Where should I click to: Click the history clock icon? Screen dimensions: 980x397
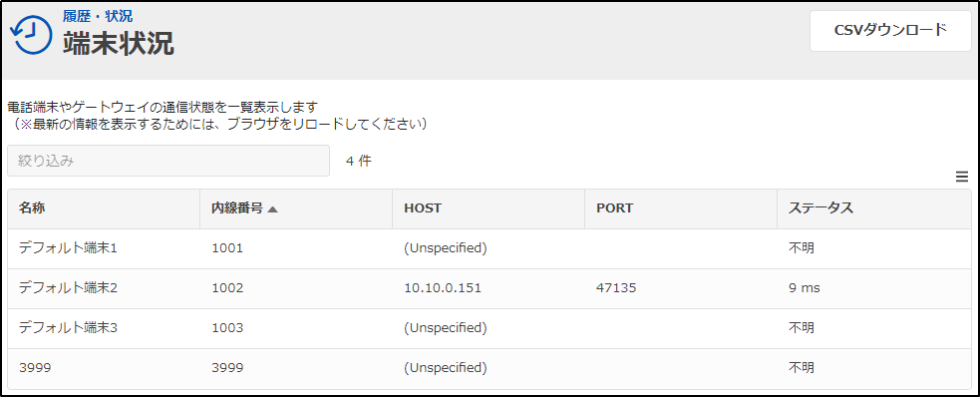tap(32, 34)
